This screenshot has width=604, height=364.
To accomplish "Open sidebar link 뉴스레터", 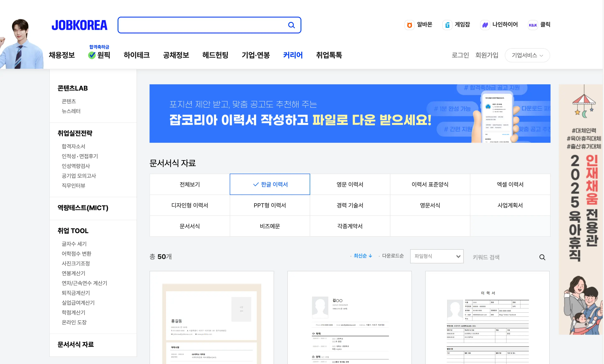I will pos(71,111).
